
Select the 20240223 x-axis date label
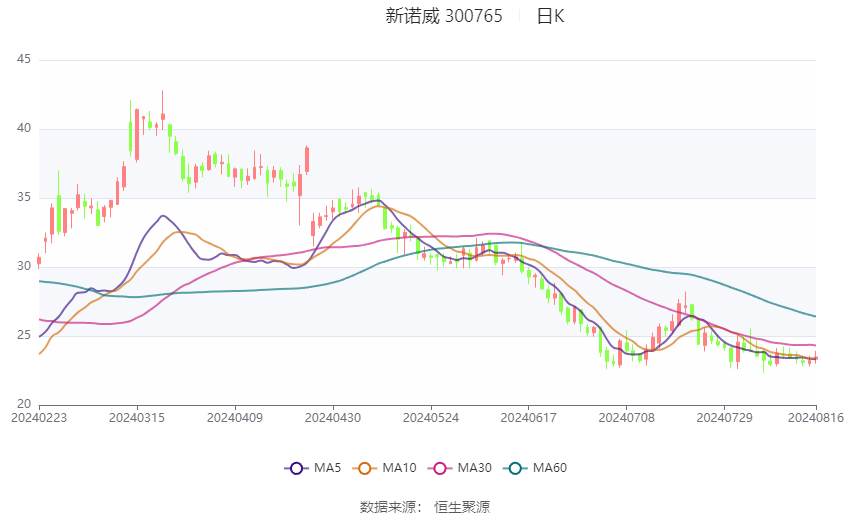pos(39,418)
